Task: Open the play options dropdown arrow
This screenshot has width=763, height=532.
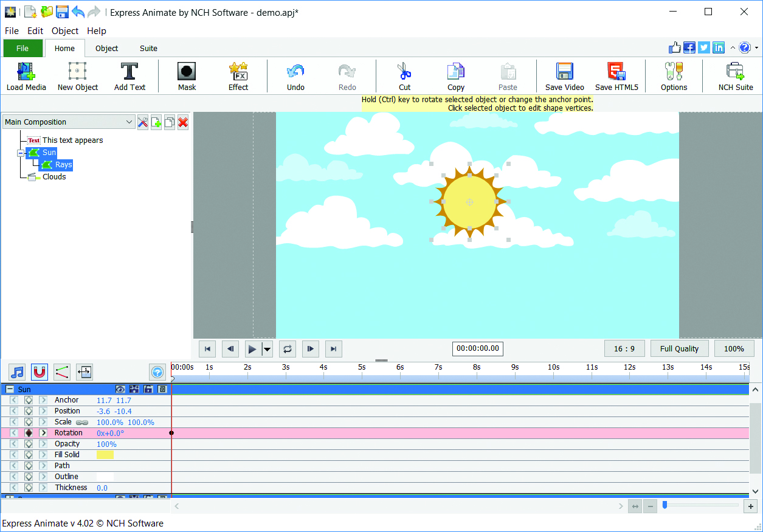Action: 267,349
